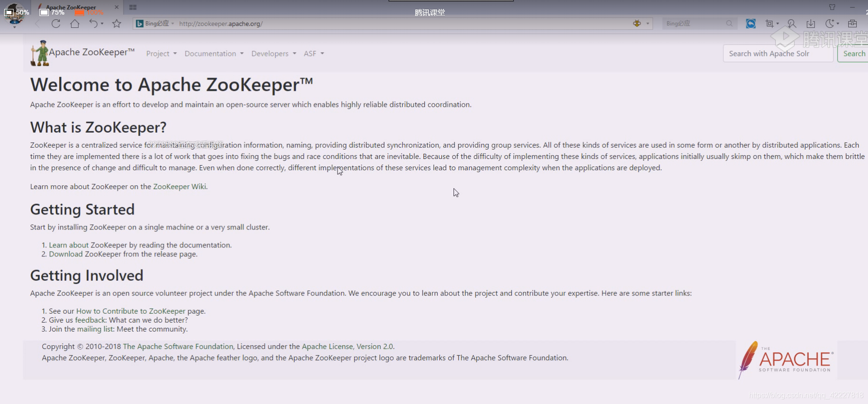The width and height of the screenshot is (868, 404).
Task: Open the crop tool dropdown caret
Action: click(x=778, y=24)
